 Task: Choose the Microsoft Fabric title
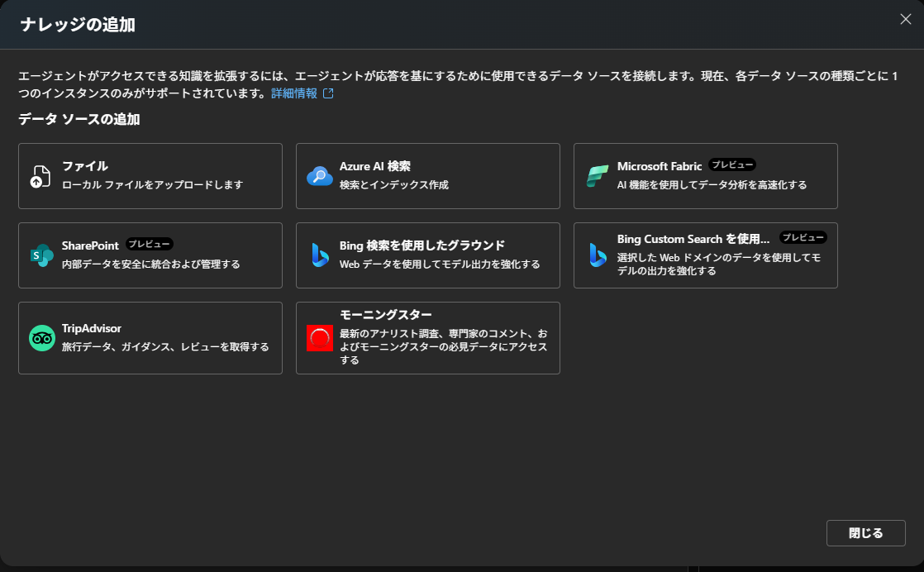point(660,166)
